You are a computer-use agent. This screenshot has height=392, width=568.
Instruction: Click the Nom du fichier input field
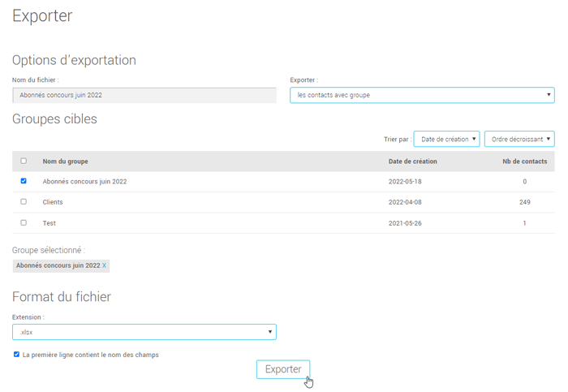(x=146, y=95)
